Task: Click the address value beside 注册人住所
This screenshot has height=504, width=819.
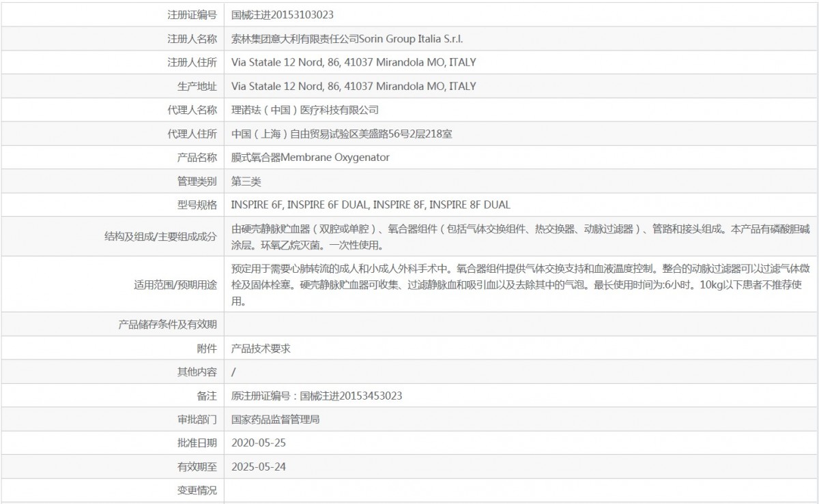Action: [354, 62]
